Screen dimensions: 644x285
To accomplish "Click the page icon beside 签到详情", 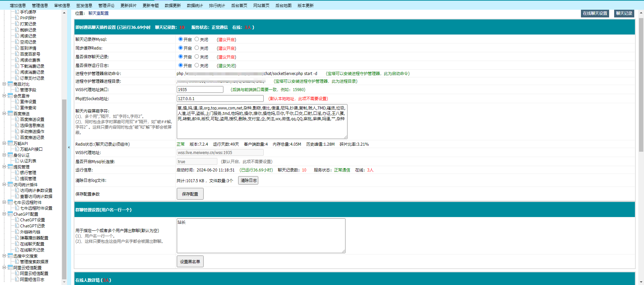I will (x=17, y=48).
